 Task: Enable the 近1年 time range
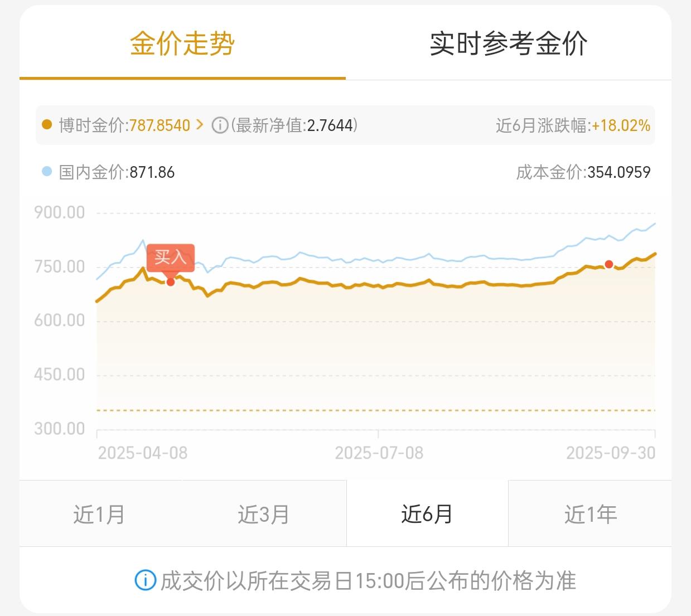pos(590,513)
